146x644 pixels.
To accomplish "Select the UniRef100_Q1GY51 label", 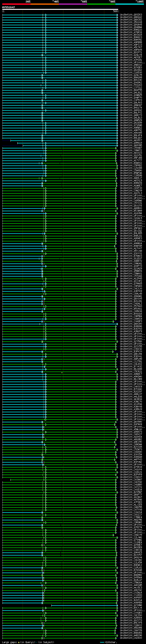I will tap(131, 156).
